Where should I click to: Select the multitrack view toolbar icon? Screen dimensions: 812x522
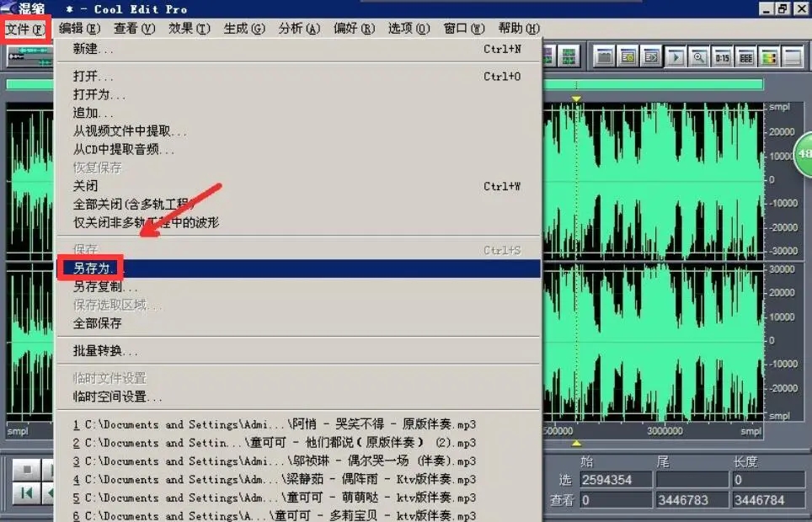569,56
